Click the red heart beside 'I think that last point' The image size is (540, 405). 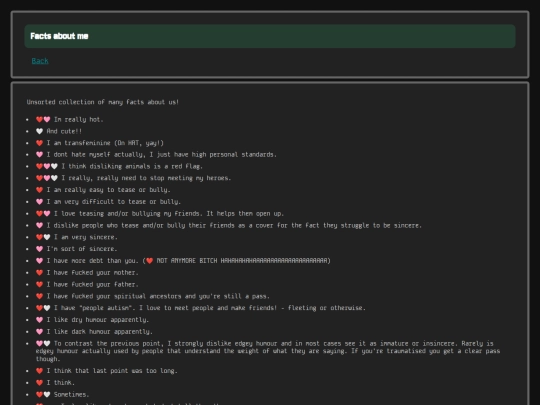click(39, 371)
